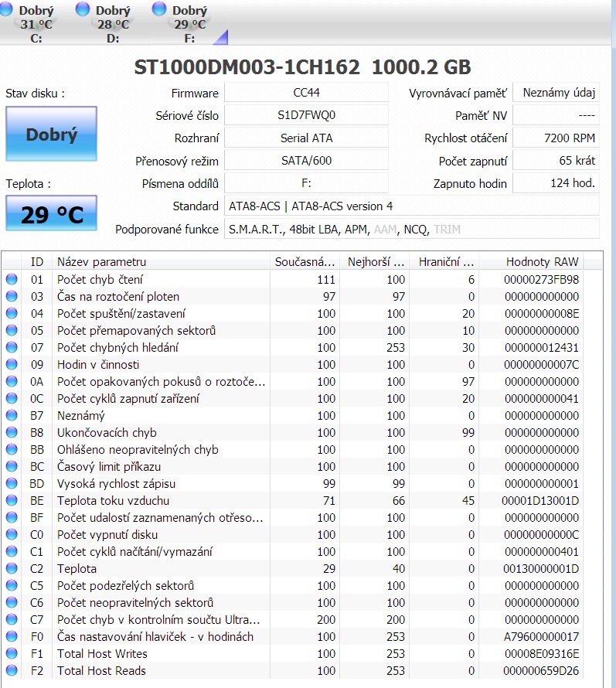Click status icon of Počet neopravitelných sektorů
The width and height of the screenshot is (616, 688).
[12, 602]
